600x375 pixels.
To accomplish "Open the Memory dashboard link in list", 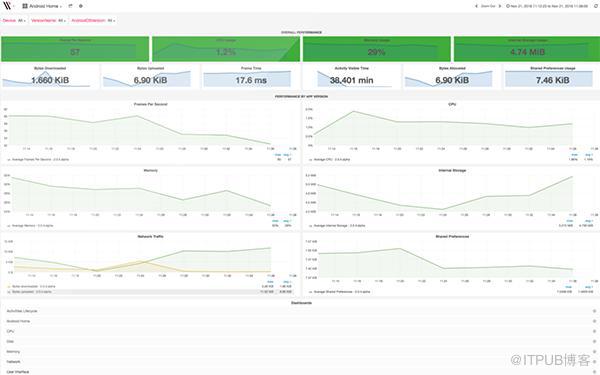I will point(13,352).
